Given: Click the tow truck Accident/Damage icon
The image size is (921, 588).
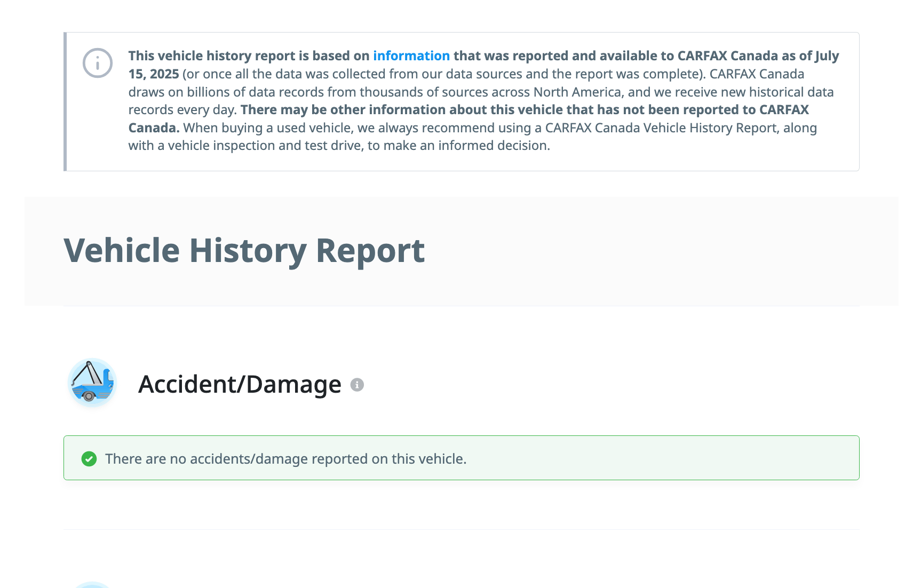Looking at the screenshot, I should coord(92,383).
